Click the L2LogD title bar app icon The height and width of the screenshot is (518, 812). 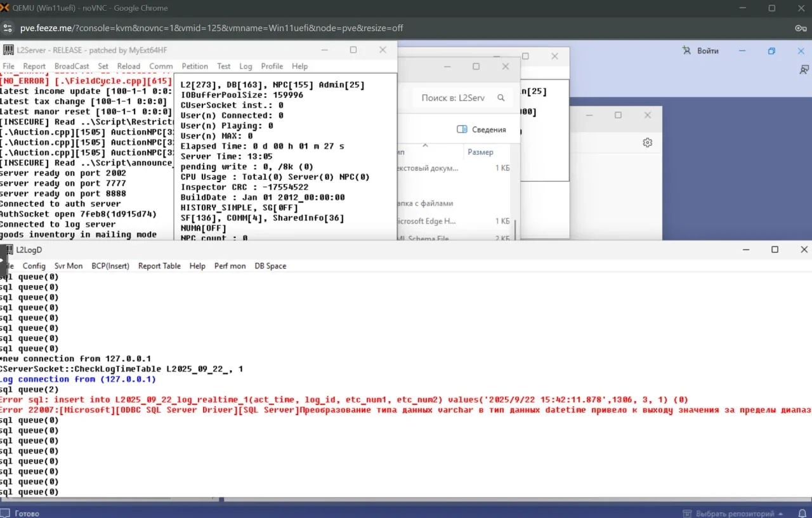(x=9, y=249)
